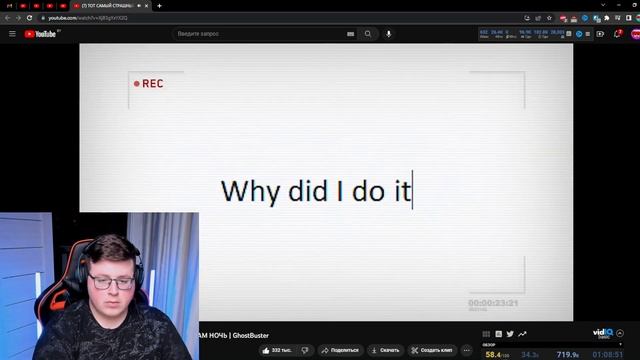Go forward with the browser forward arrow

point(18,18)
